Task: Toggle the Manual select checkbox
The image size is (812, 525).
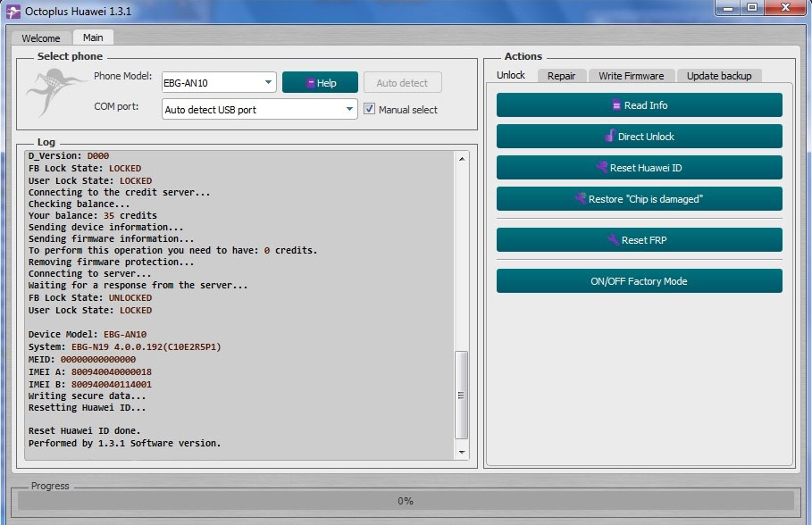Action: [369, 109]
